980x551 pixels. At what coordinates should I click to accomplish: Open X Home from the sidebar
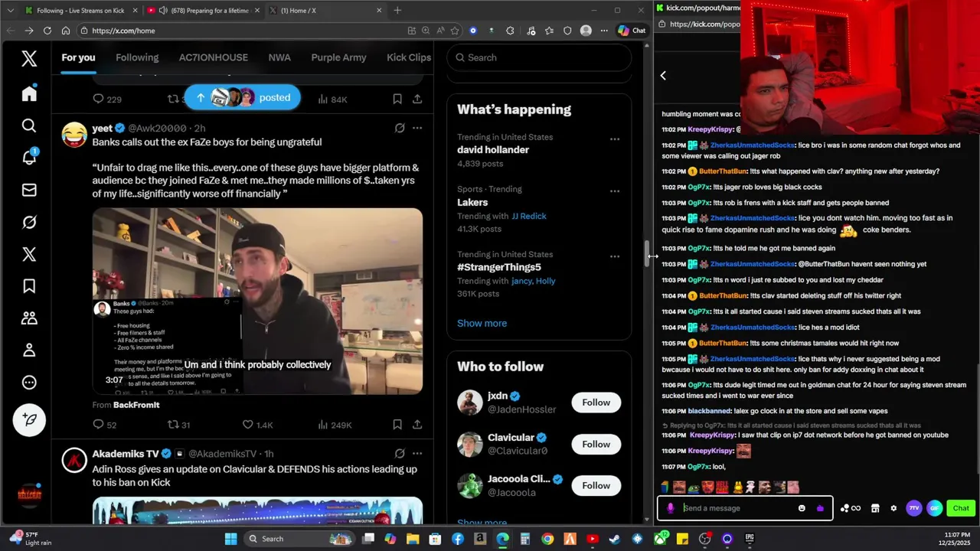(x=29, y=93)
